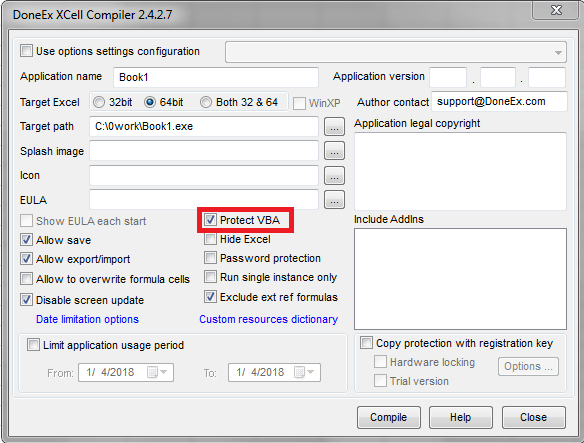
Task: Uncheck the Allow save checkbox
Action: pyautogui.click(x=26, y=240)
